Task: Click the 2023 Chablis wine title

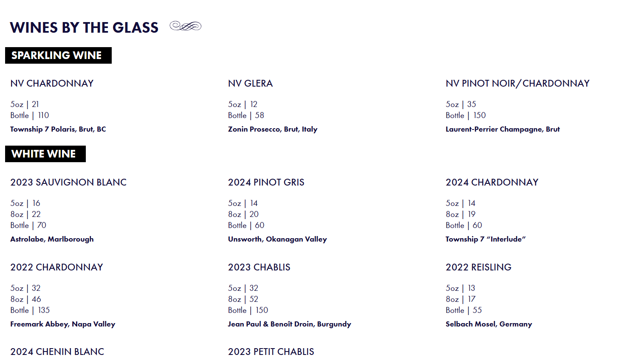Action: [x=259, y=267]
